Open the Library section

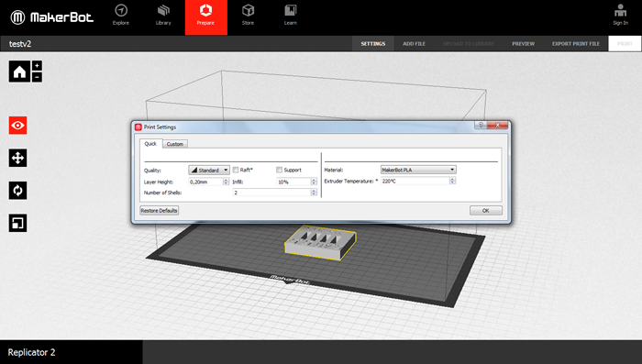[x=163, y=15]
